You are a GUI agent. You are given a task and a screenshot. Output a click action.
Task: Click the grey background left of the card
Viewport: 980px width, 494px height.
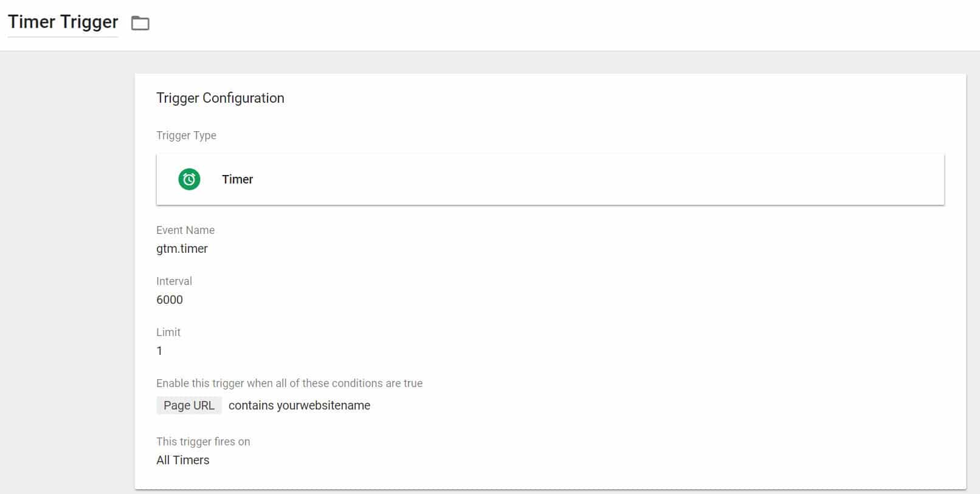[67, 273]
